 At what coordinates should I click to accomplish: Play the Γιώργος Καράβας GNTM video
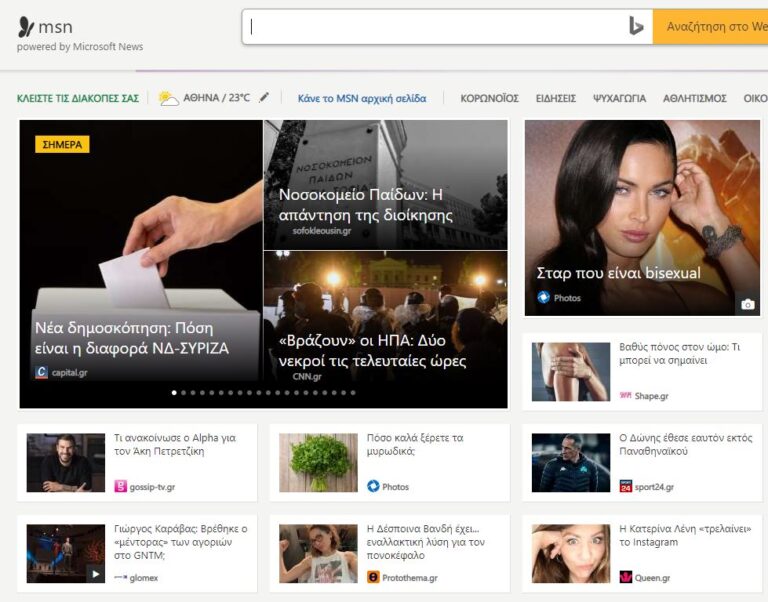[x=96, y=574]
